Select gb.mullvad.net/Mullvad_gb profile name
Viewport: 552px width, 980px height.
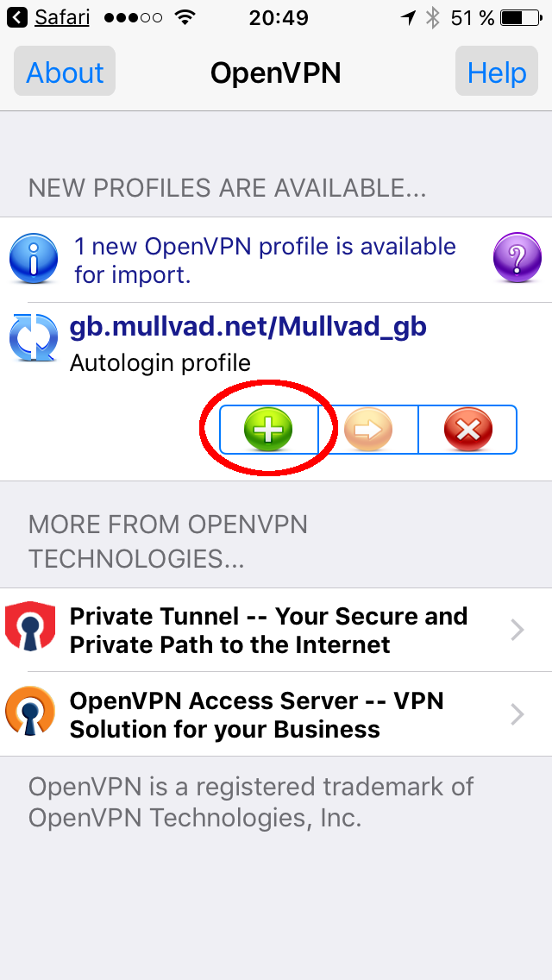248,327
